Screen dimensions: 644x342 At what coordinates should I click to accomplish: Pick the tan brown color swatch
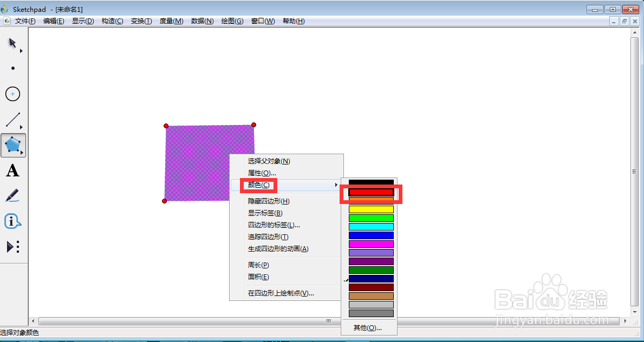coord(371,295)
